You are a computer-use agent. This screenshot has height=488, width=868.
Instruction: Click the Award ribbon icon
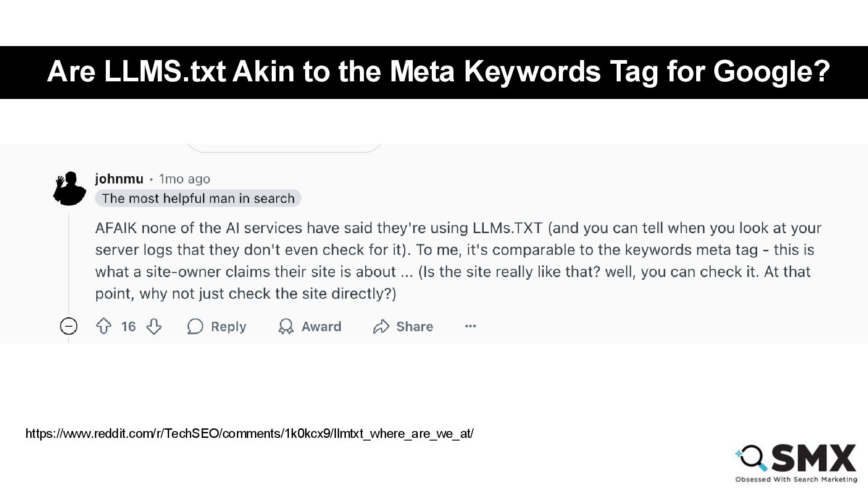(x=286, y=326)
